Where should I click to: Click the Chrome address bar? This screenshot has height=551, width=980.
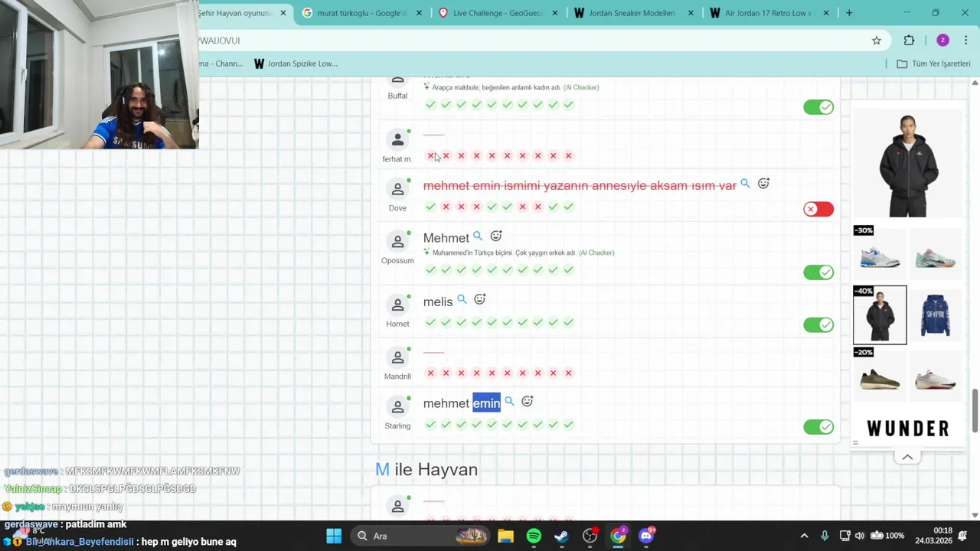point(528,41)
